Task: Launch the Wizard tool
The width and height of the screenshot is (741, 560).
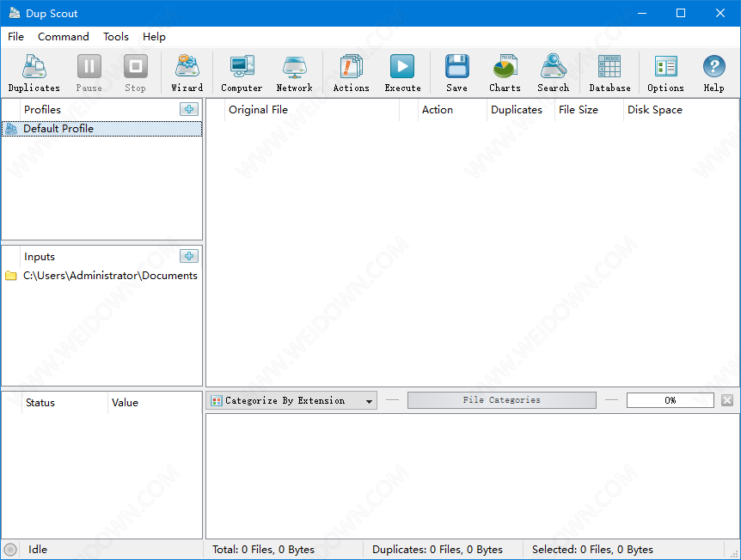Action: pos(187,73)
